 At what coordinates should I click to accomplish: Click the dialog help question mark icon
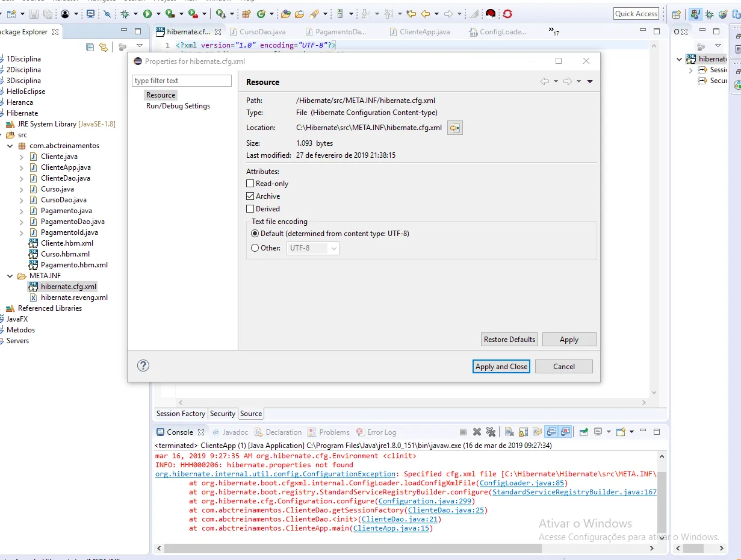[143, 366]
